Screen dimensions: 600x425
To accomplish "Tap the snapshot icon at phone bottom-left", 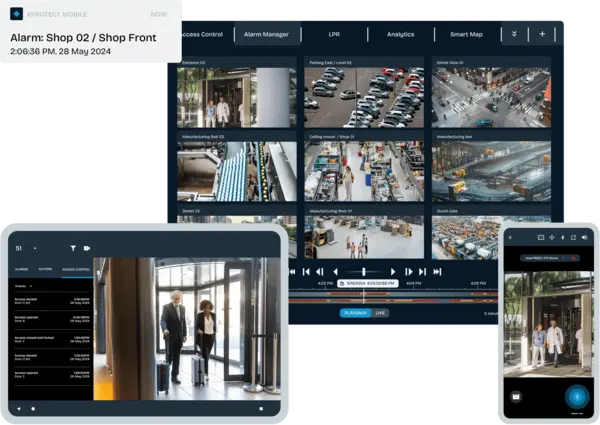I will [516, 396].
